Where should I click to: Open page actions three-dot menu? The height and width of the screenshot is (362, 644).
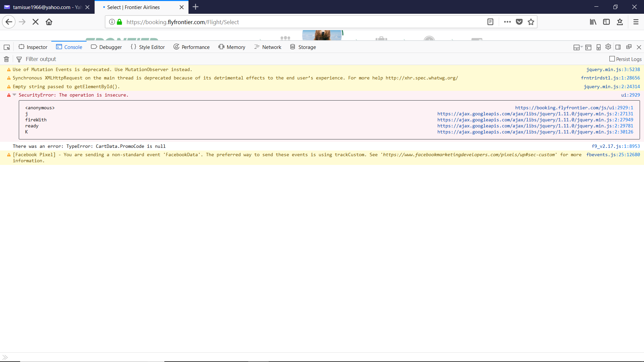[x=507, y=22]
